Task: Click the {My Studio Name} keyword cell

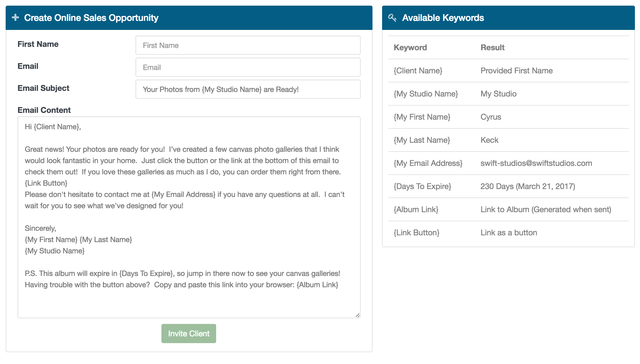Action: [x=426, y=94]
